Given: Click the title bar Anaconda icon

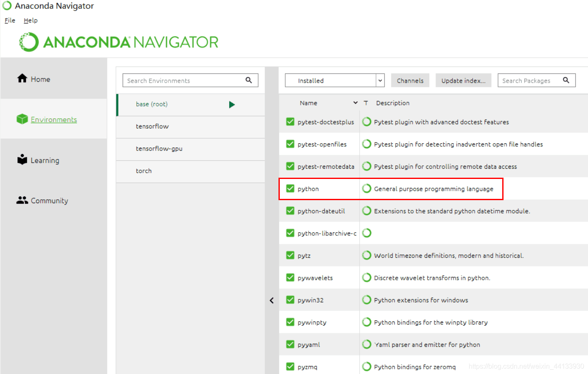Looking at the screenshot, I should [7, 6].
